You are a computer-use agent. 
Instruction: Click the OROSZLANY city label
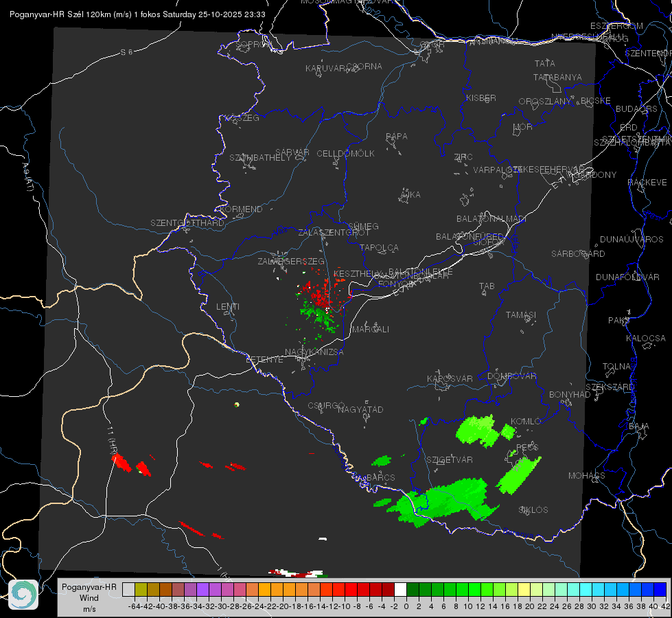545,101
